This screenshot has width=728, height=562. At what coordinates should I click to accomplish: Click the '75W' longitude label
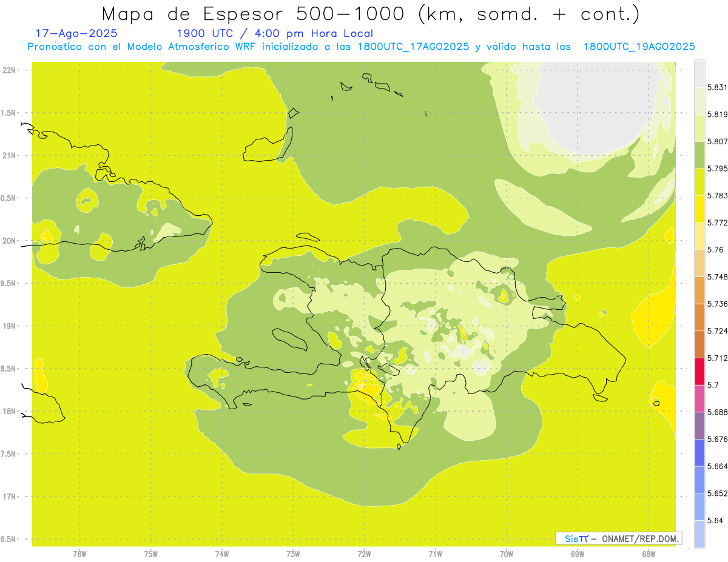pos(150,554)
